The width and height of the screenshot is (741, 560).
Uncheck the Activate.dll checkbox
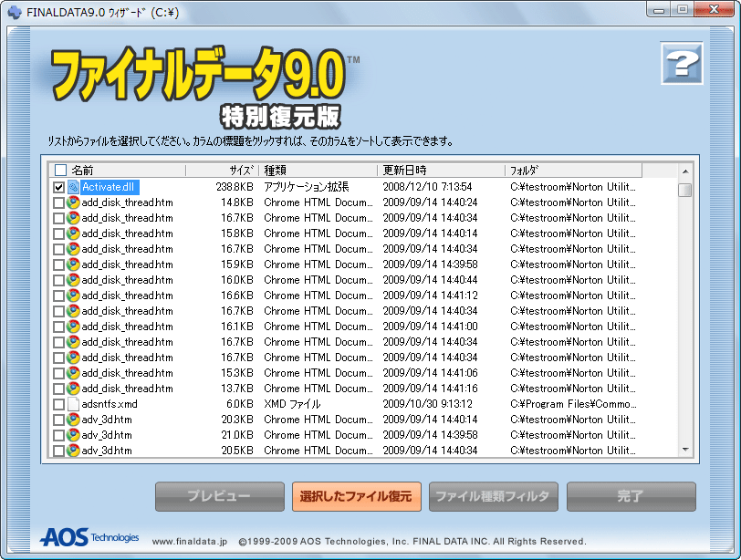pos(58,188)
